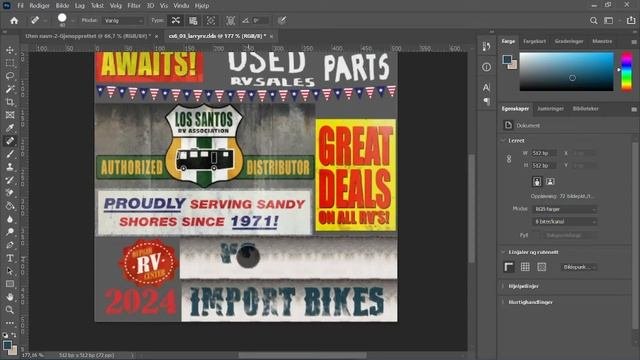Select the Crop tool

coord(10,102)
